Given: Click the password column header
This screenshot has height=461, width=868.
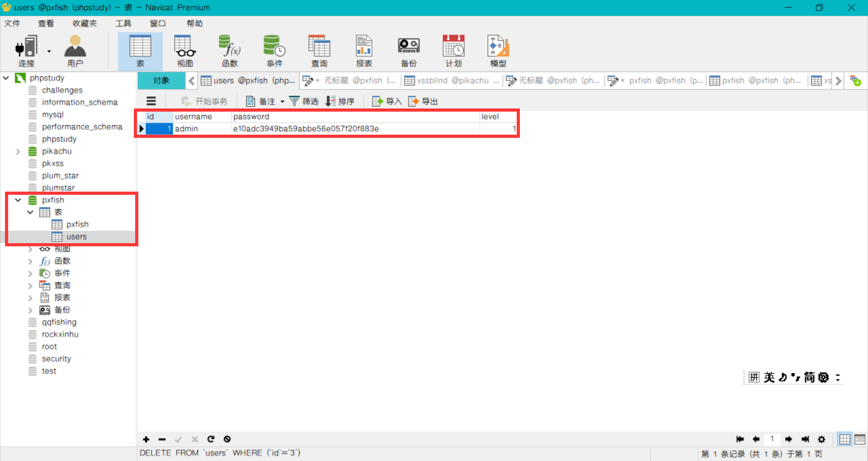Looking at the screenshot, I should click(355, 117).
